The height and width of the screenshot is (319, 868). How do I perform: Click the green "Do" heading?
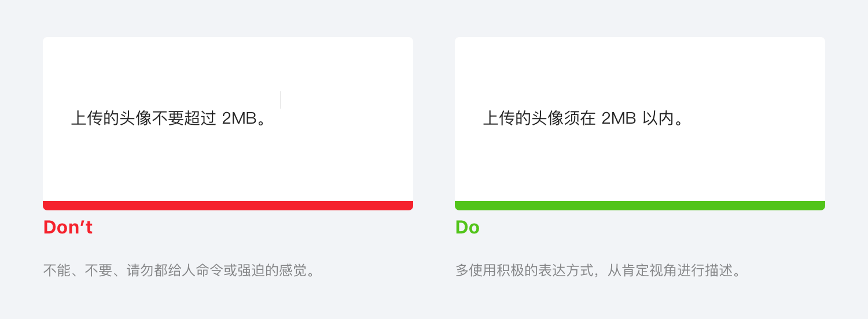pos(467,228)
